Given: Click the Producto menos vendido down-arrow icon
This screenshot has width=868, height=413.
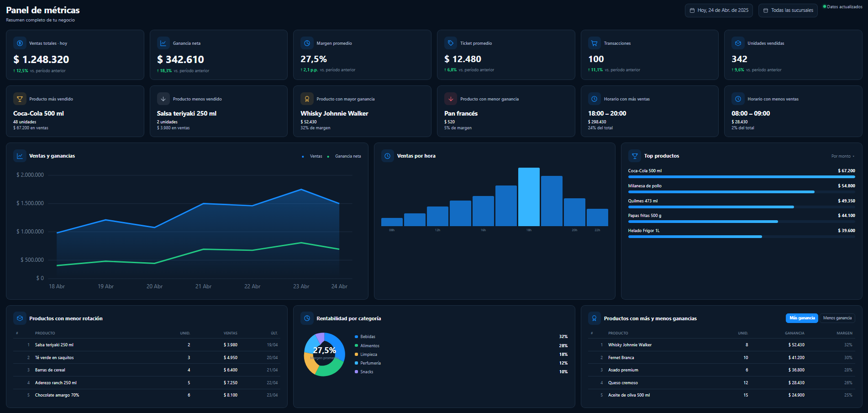Looking at the screenshot, I should (x=163, y=99).
